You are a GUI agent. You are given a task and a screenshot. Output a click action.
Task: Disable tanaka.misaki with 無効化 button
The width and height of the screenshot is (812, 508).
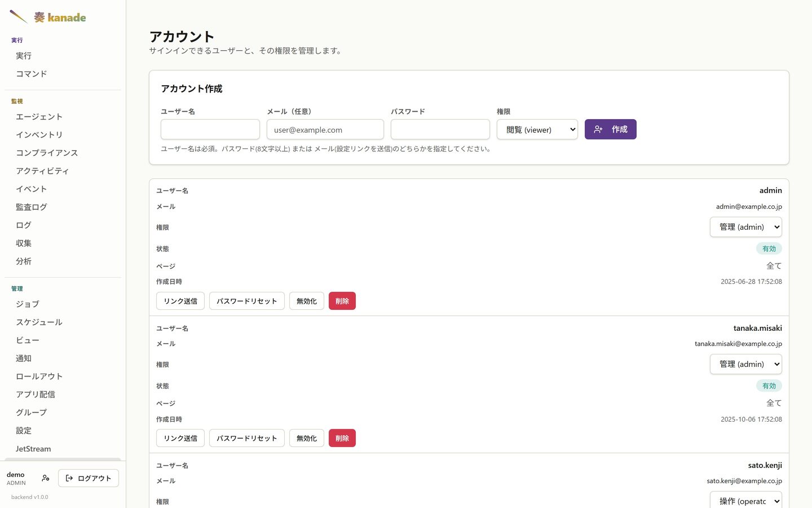pyautogui.click(x=307, y=438)
